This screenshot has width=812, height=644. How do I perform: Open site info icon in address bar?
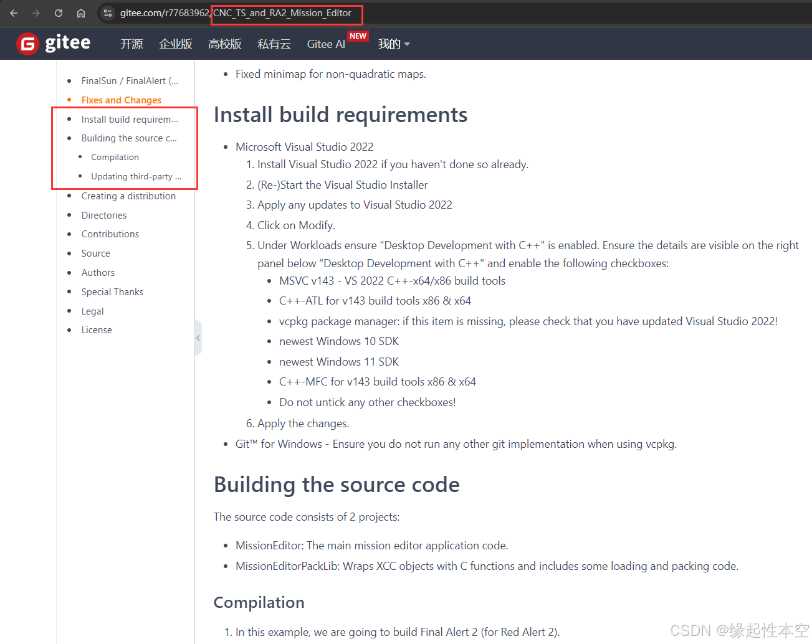pyautogui.click(x=108, y=13)
